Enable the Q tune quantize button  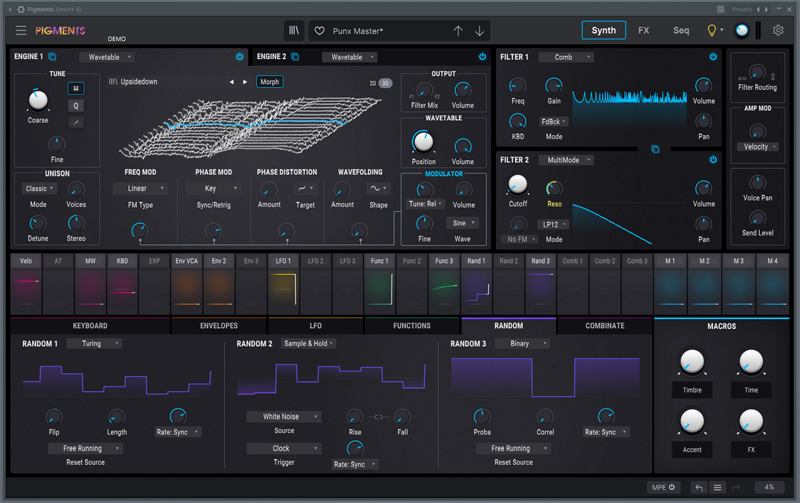pos(76,106)
